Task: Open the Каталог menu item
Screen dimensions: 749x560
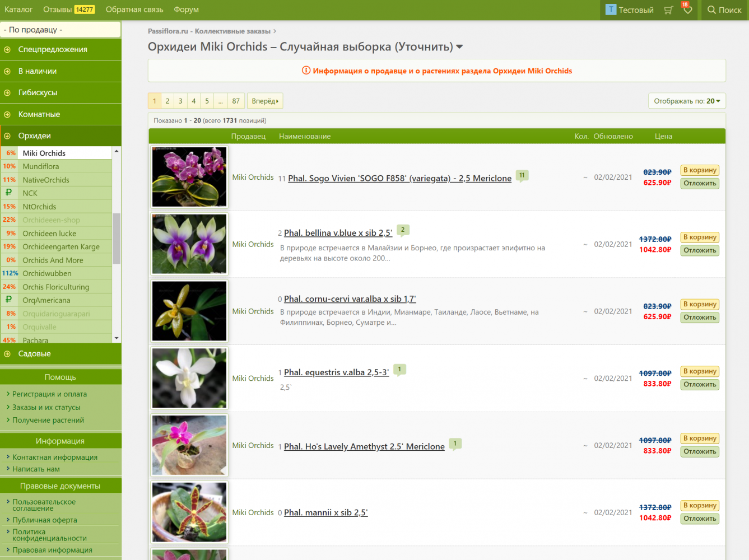Action: coord(18,10)
